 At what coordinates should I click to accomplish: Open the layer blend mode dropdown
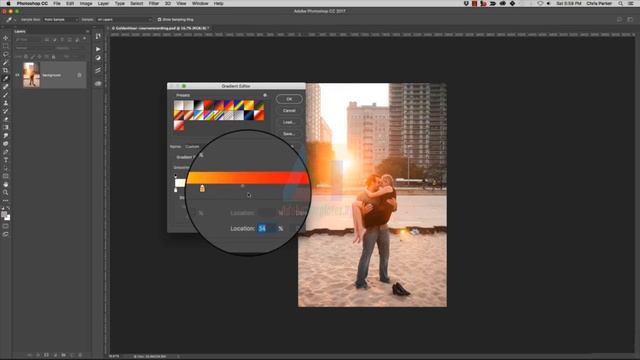33,48
